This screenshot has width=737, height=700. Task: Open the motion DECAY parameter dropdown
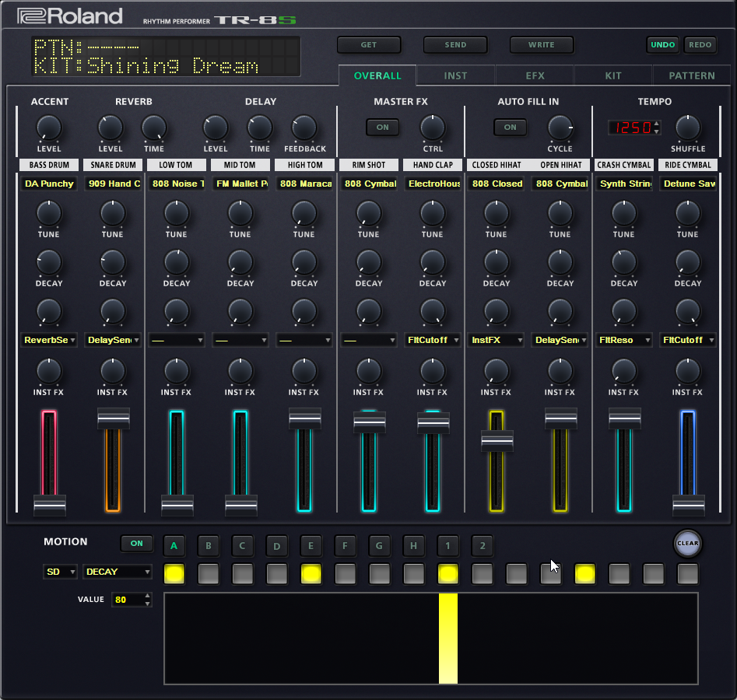118,572
